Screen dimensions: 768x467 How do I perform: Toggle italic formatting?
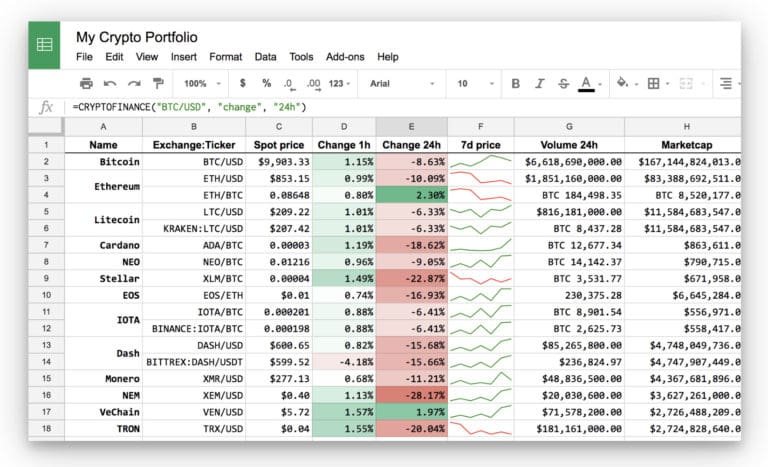point(539,84)
